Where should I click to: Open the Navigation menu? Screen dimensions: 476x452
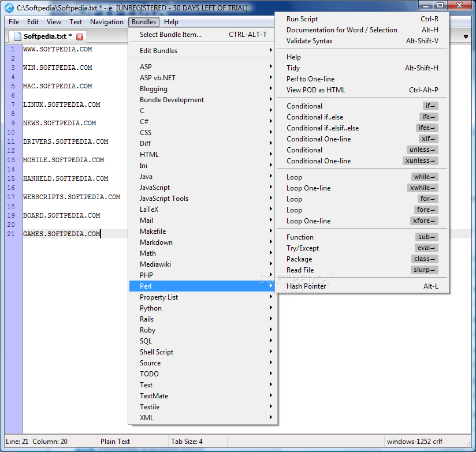[107, 22]
